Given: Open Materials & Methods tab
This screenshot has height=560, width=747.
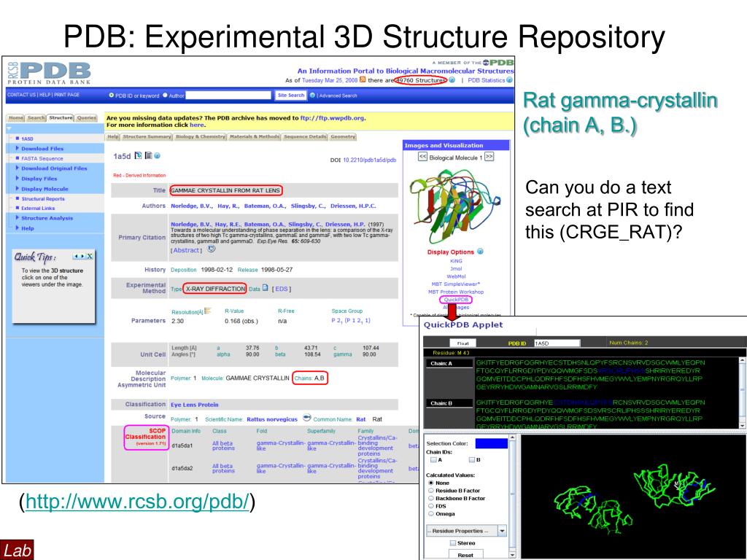Looking at the screenshot, I should click(255, 136).
